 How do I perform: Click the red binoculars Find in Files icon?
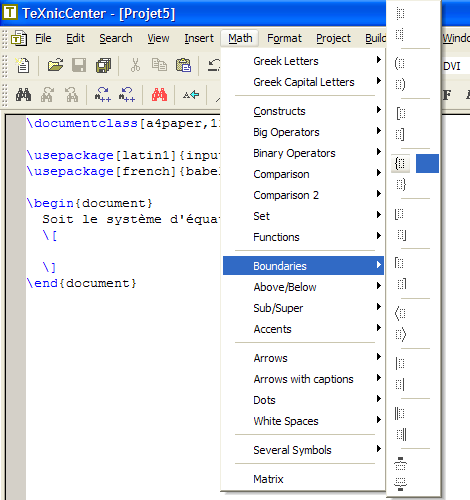[159, 95]
